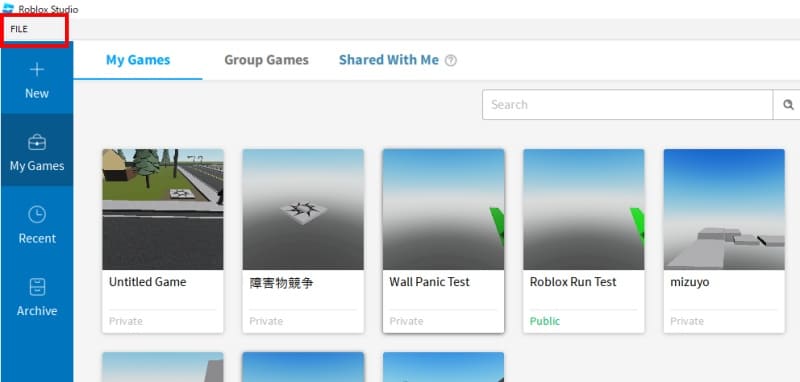Click Private status under 障害物競争
Viewport: 800px width, 382px height.
(266, 321)
